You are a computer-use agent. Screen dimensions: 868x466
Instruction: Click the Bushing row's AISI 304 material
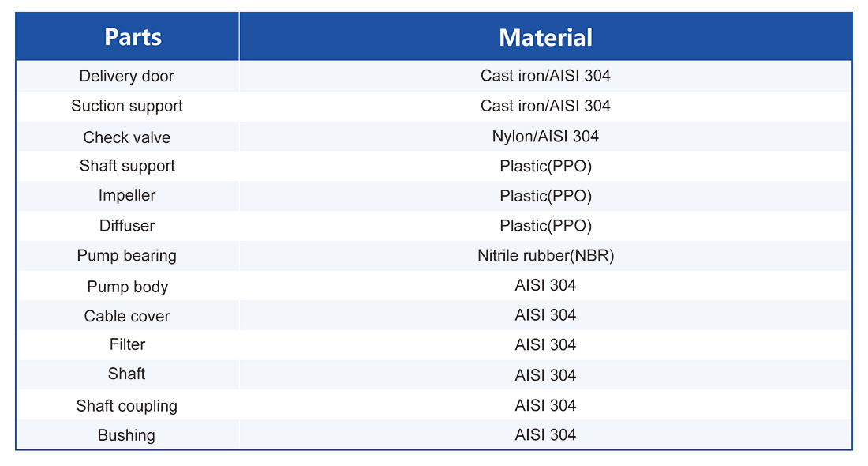(545, 435)
